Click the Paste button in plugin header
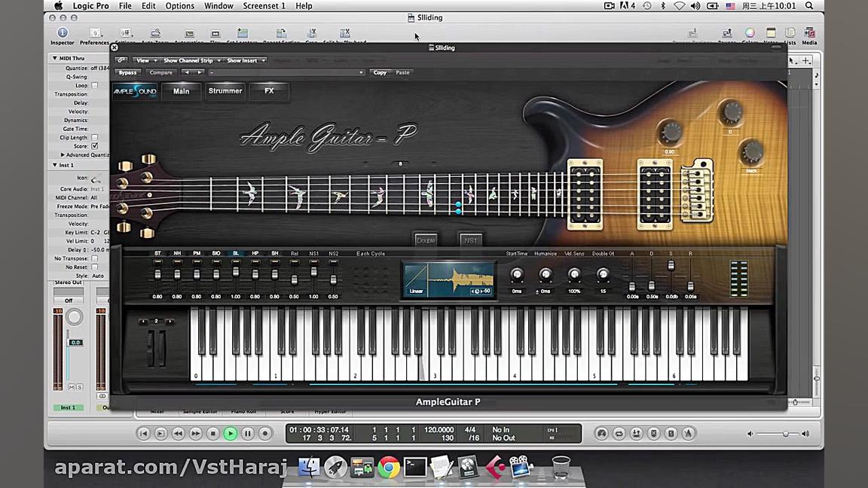868x488 pixels. pyautogui.click(x=402, y=72)
